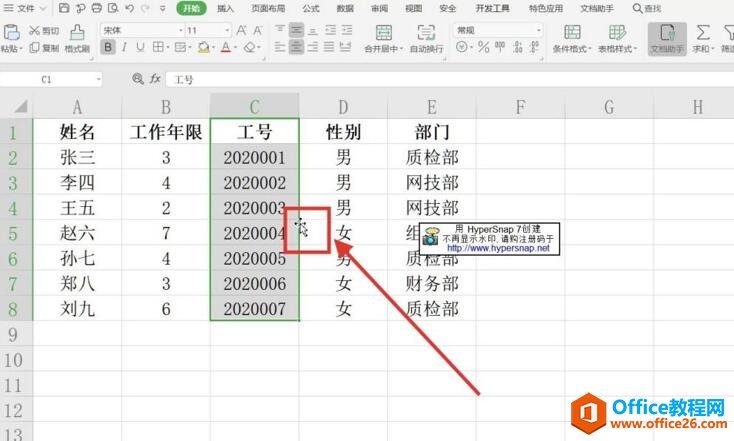Viewport: 734px width, 441px height.
Task: Click the Document Assistant (文档助手) ribbon button
Action: click(667, 39)
